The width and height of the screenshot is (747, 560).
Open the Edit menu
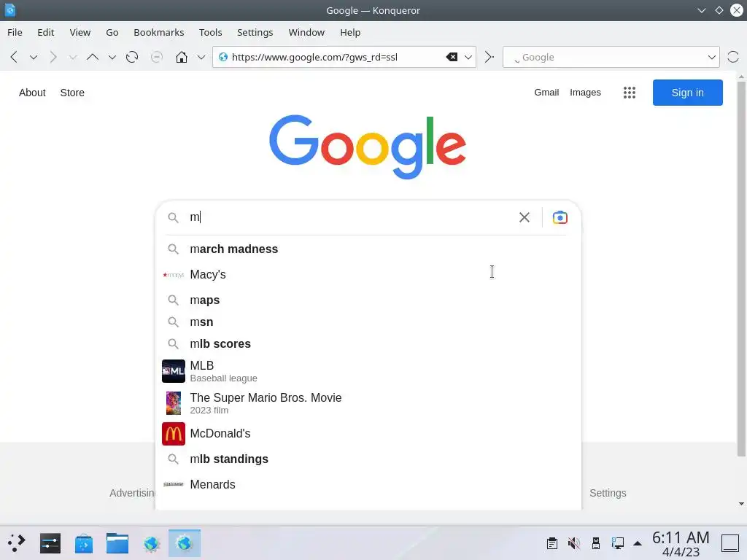(x=46, y=32)
